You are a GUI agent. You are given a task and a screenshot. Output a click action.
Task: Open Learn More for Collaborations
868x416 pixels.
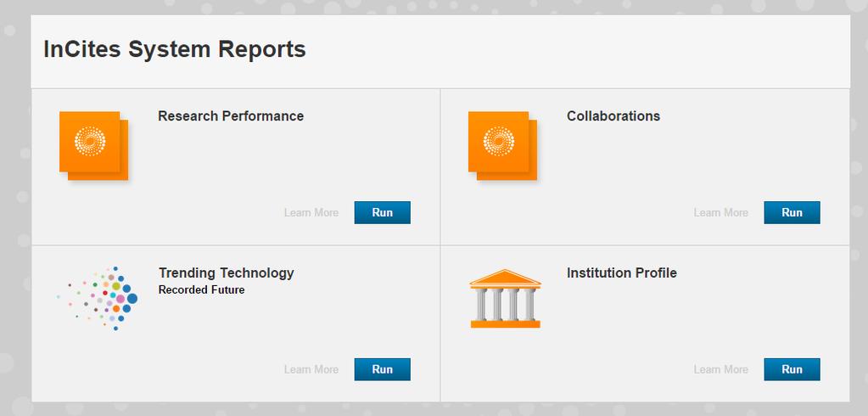pos(720,213)
